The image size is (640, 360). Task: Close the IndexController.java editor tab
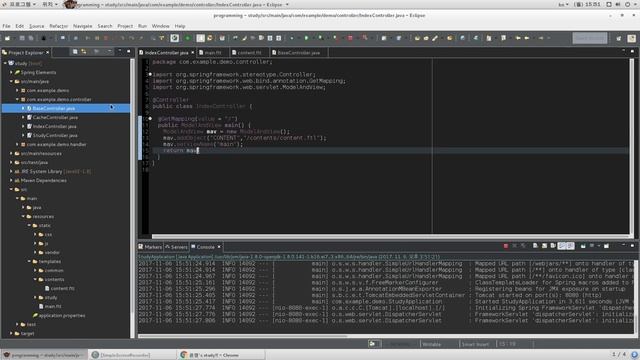click(193, 53)
